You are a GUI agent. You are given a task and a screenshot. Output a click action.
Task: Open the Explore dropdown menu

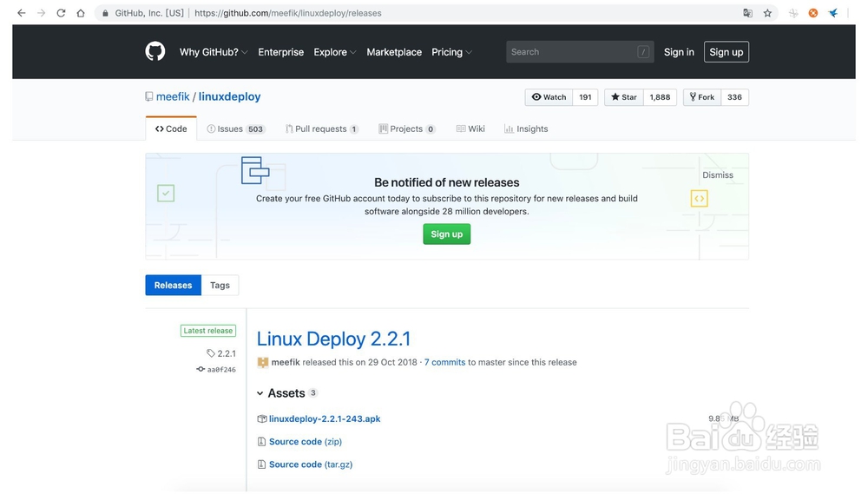coord(334,52)
